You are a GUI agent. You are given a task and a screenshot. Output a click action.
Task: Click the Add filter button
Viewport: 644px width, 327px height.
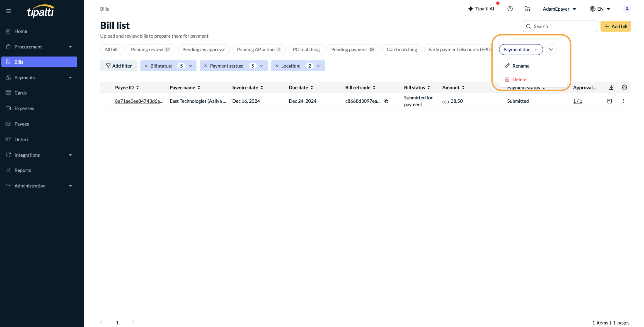[119, 66]
